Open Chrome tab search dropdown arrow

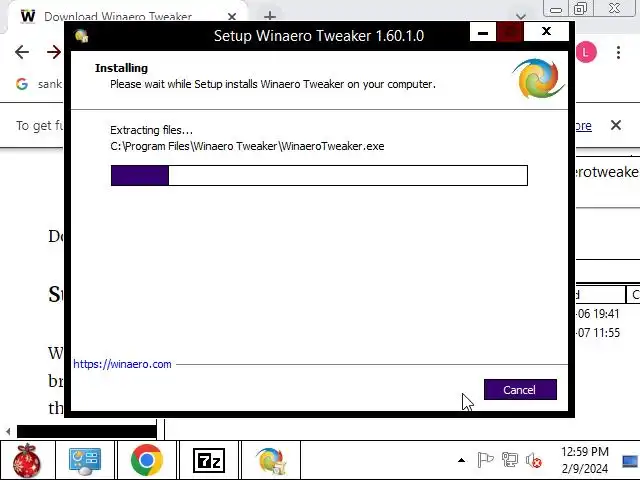tap(520, 16)
